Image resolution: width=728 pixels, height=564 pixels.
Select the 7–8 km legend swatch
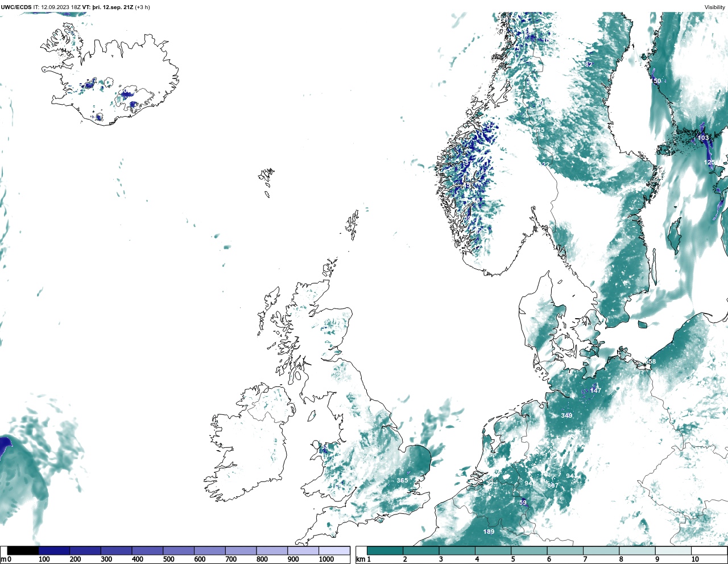(601, 551)
